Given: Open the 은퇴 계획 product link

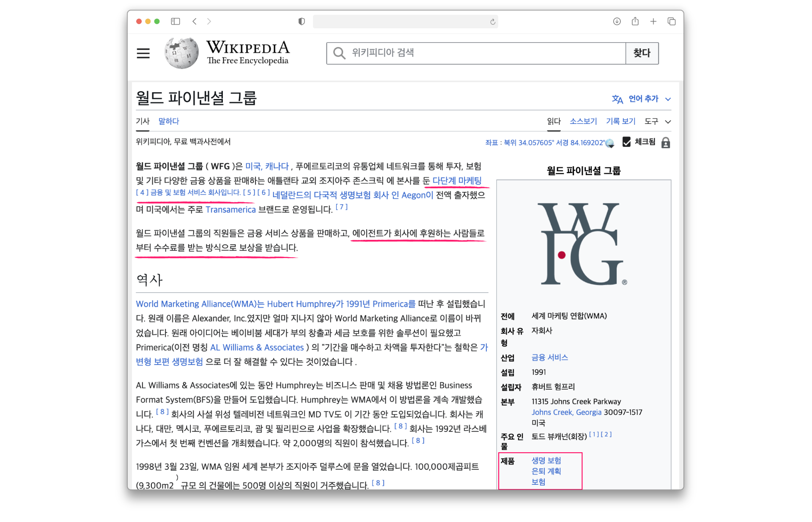Looking at the screenshot, I should click(x=546, y=471).
